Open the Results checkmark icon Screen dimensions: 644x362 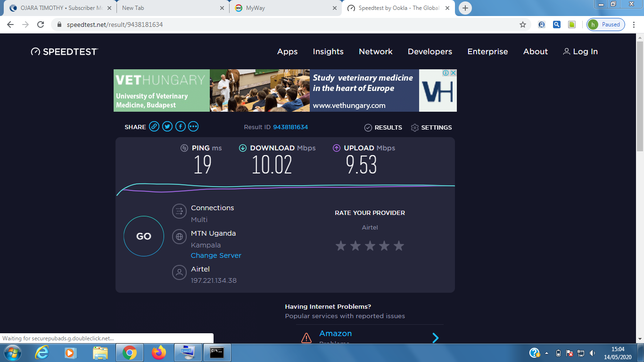click(368, 128)
